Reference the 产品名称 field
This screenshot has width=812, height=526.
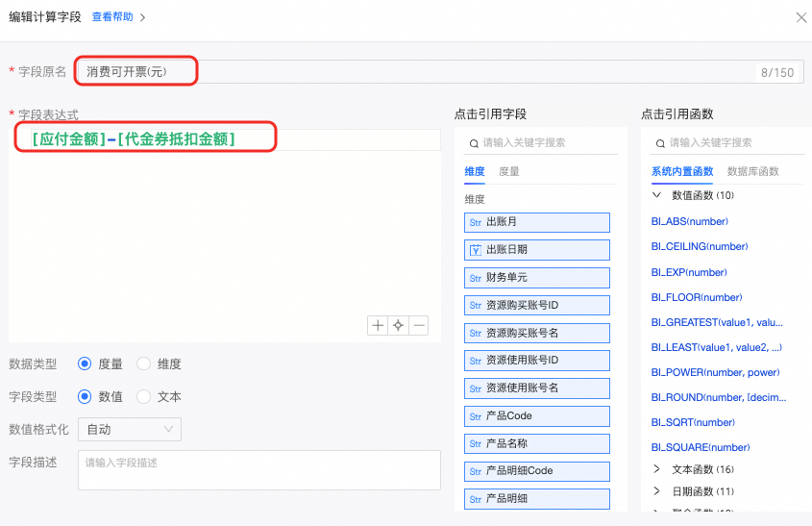[537, 443]
